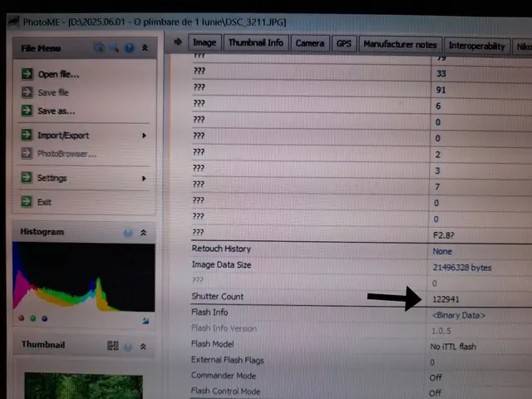Click the small image icon below histogram
532x399 pixels.
(145, 321)
